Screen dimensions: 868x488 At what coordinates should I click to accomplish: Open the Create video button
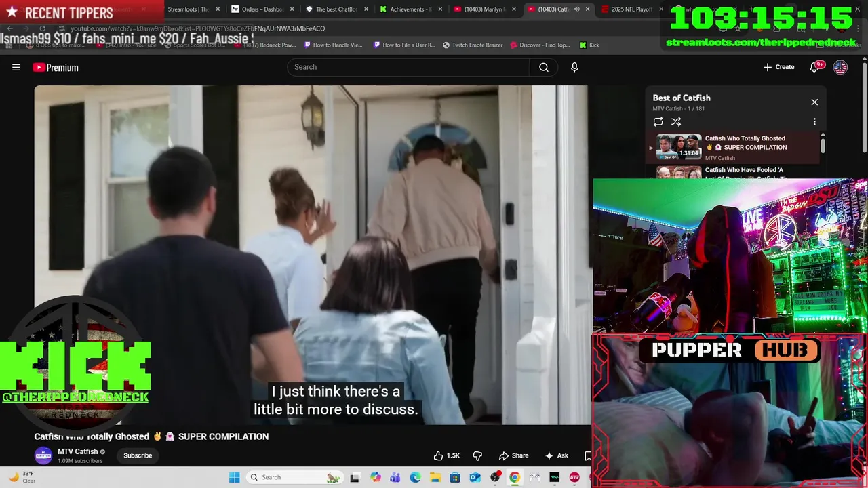point(778,67)
